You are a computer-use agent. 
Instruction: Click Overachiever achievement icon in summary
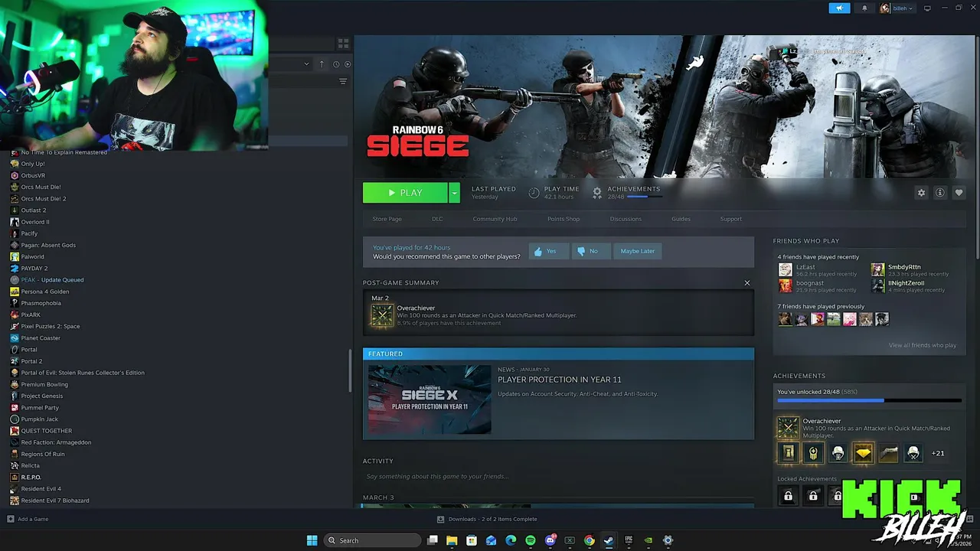coord(382,315)
